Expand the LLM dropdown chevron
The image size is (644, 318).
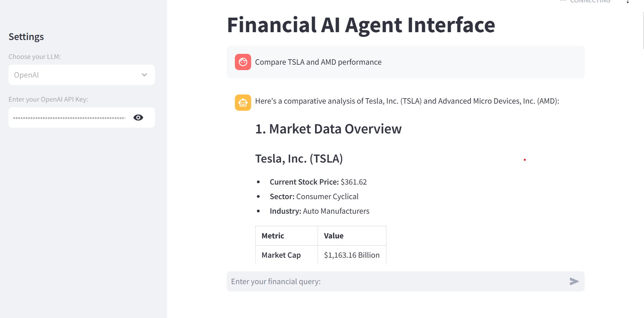144,75
